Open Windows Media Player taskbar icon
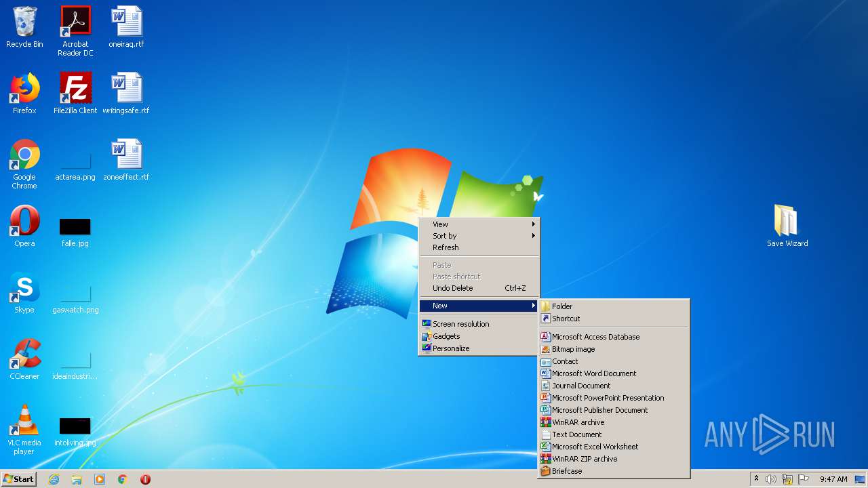Viewport: 868px width, 488px height. coord(100,479)
